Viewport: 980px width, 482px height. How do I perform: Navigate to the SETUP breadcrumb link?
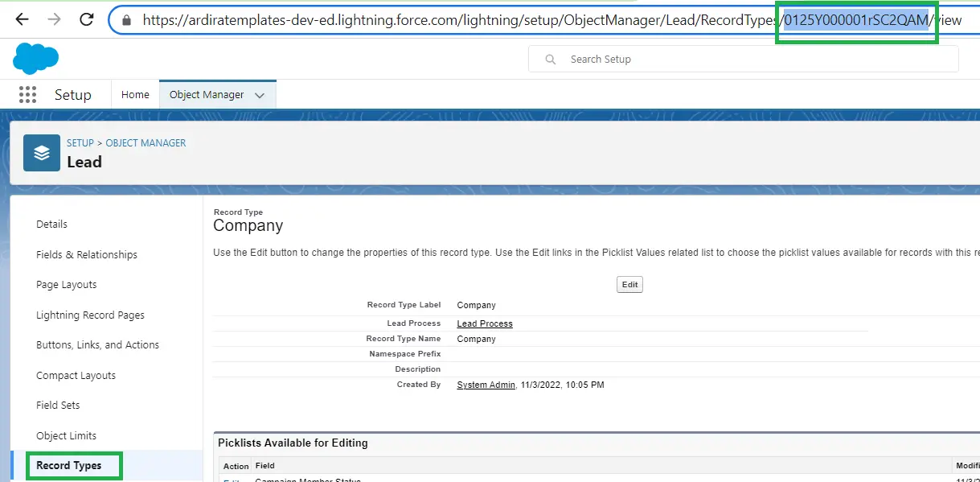coord(80,142)
